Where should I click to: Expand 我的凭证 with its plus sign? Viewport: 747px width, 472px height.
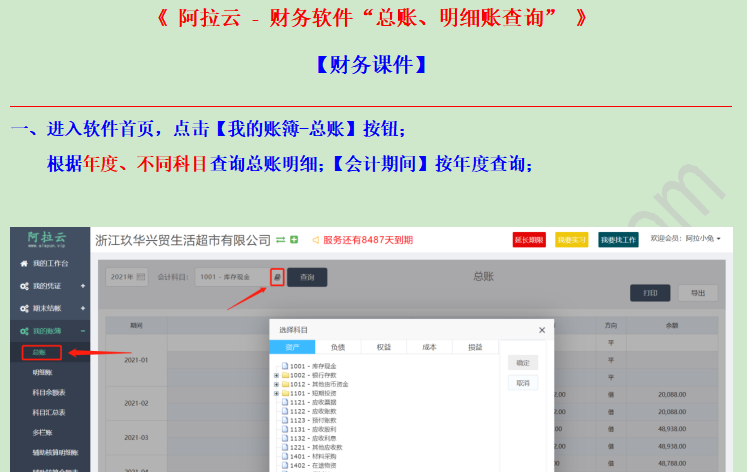pyautogui.click(x=83, y=286)
